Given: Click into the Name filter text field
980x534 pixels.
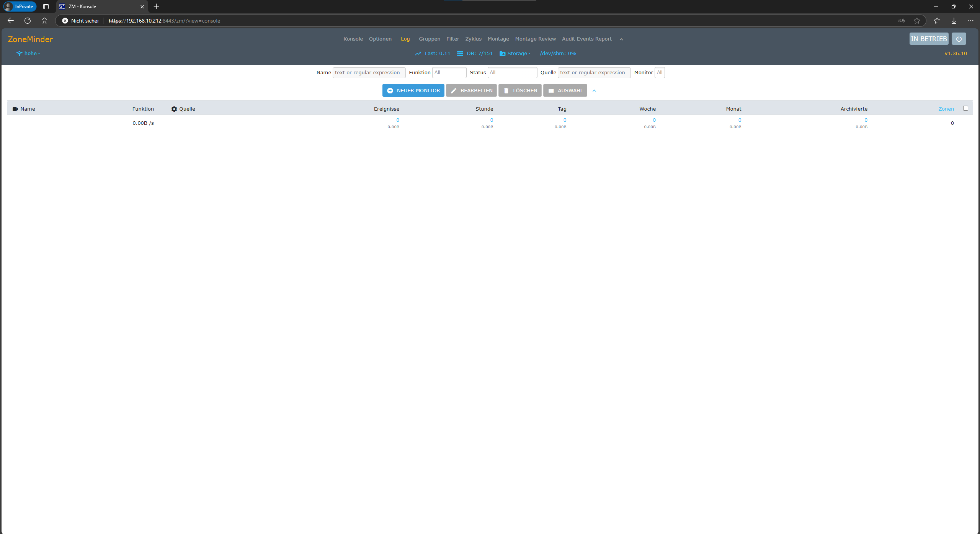Looking at the screenshot, I should (368, 73).
